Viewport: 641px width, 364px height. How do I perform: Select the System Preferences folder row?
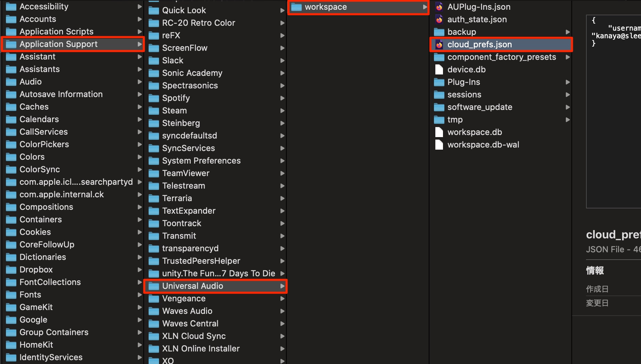click(x=216, y=161)
